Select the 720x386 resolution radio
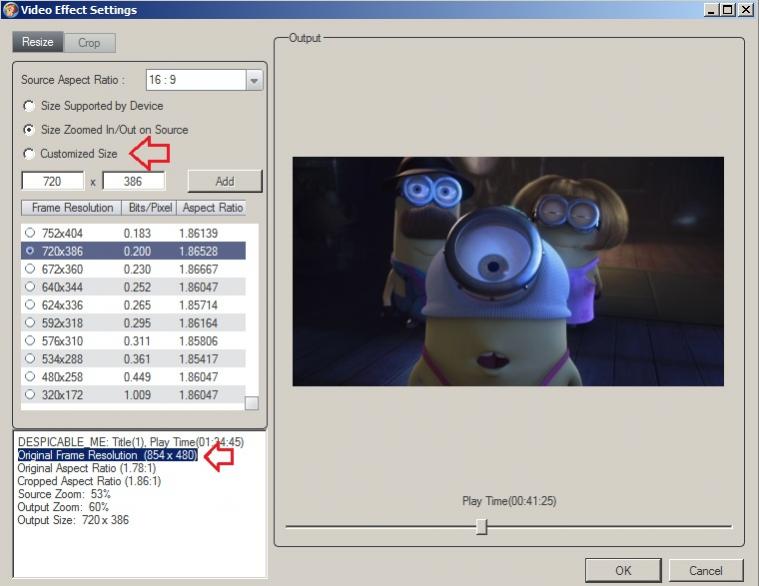 click(x=30, y=251)
